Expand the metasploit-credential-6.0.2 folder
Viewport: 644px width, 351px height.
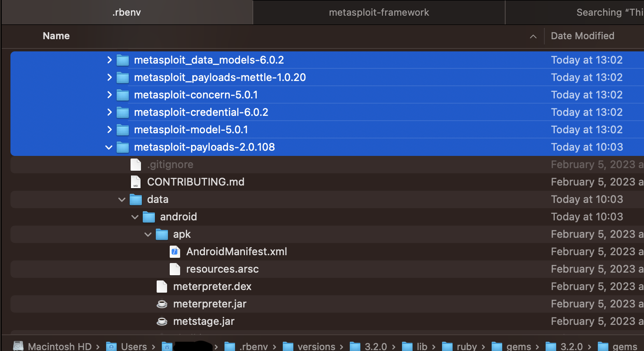pyautogui.click(x=109, y=112)
